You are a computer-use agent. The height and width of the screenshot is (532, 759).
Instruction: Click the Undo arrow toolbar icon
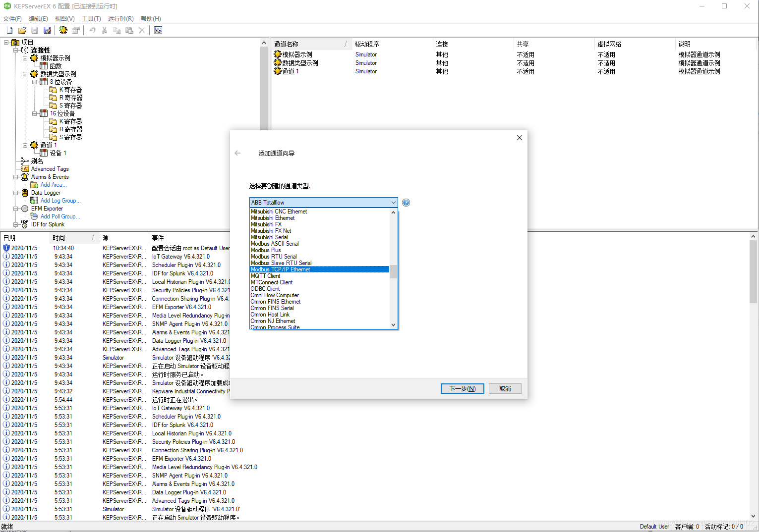tap(92, 30)
